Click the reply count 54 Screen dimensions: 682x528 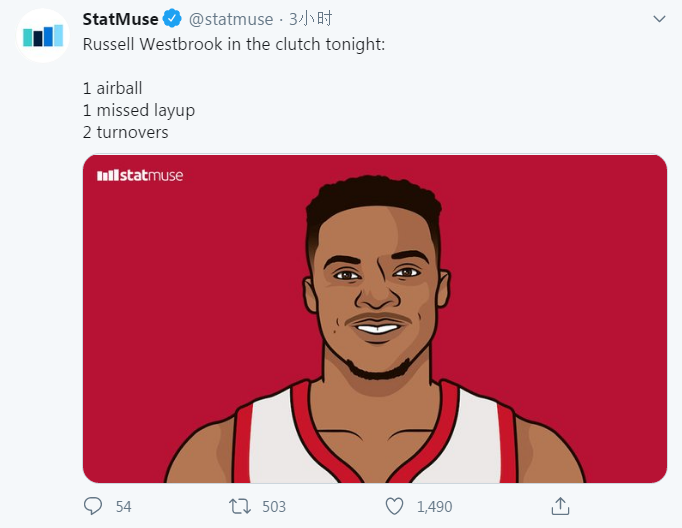click(x=123, y=507)
